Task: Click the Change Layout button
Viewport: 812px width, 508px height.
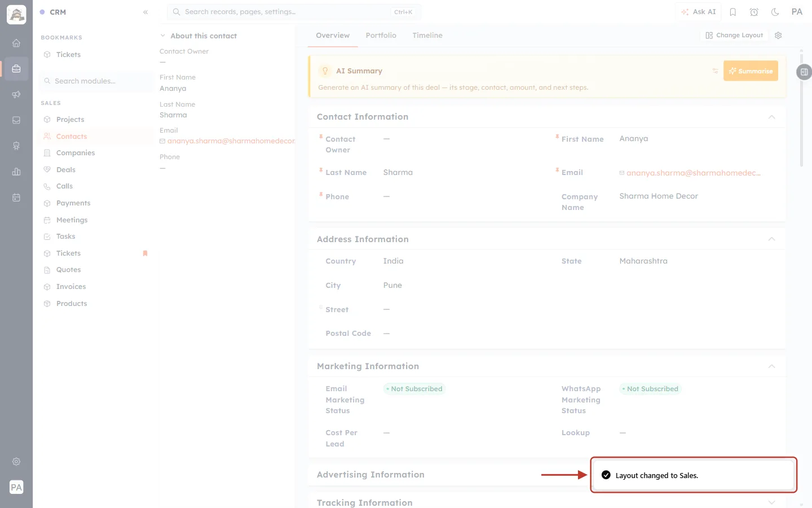Action: point(734,35)
